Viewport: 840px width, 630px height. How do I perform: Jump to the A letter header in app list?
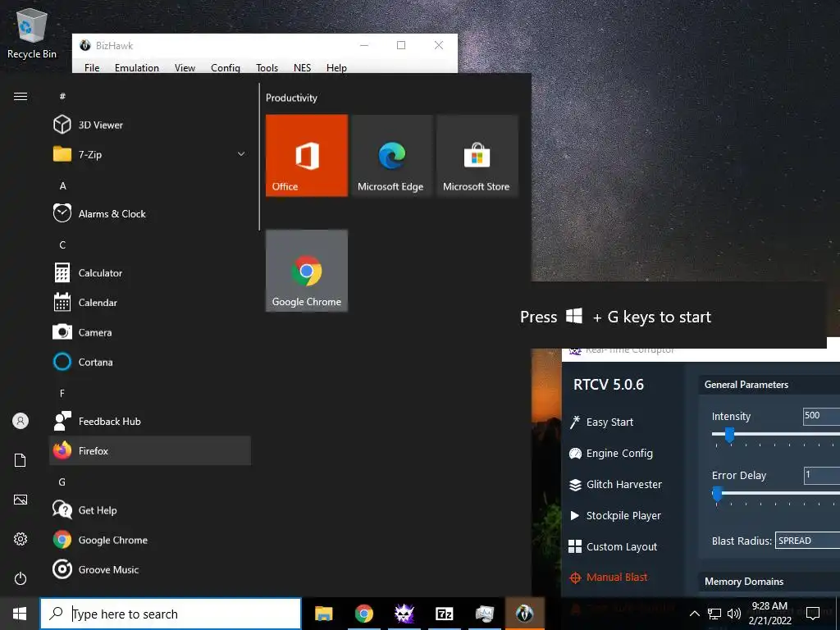[62, 186]
